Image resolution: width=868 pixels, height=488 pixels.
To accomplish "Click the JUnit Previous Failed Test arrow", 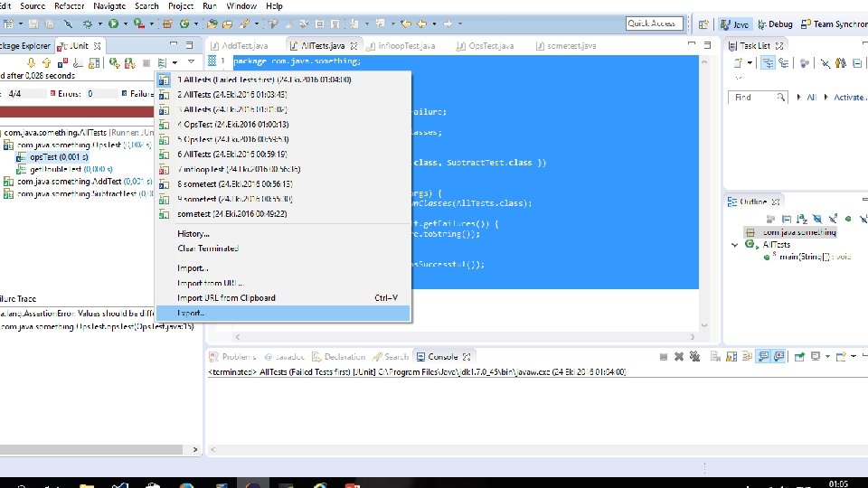I will (46, 63).
